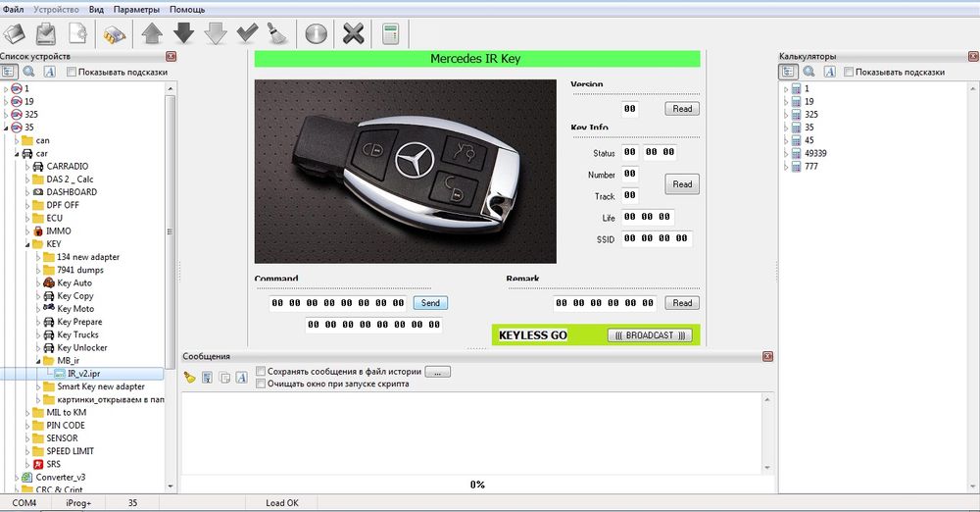The height and width of the screenshot is (512, 980).
Task: Click tree view icon in device list panel
Action: pyautogui.click(x=8, y=72)
